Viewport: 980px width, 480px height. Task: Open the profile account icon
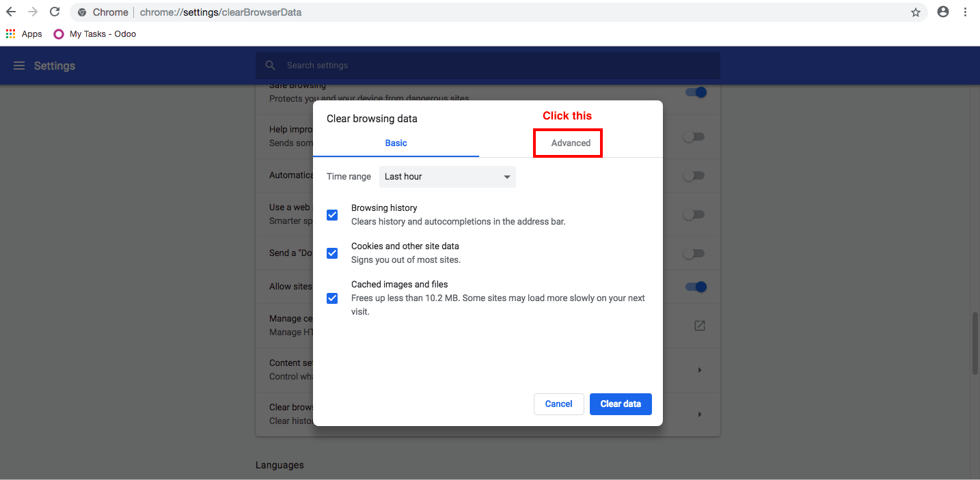point(943,12)
